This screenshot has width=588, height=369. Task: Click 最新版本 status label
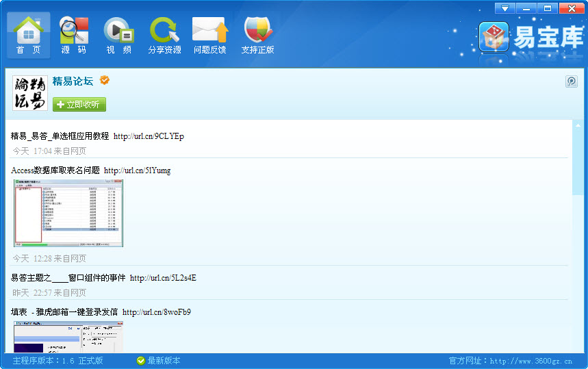pos(164,361)
